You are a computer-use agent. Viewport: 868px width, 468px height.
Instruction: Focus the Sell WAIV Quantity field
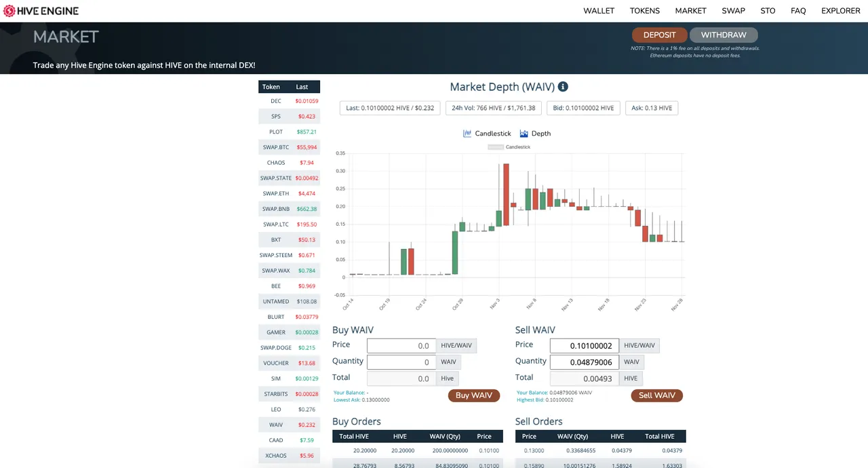(584, 362)
